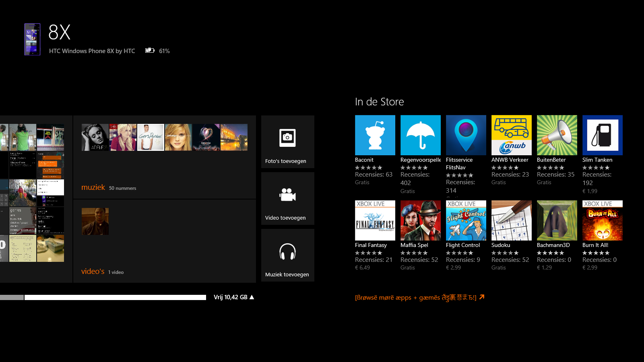The image size is (644, 362).
Task: Click the battery status icon
Action: click(150, 51)
